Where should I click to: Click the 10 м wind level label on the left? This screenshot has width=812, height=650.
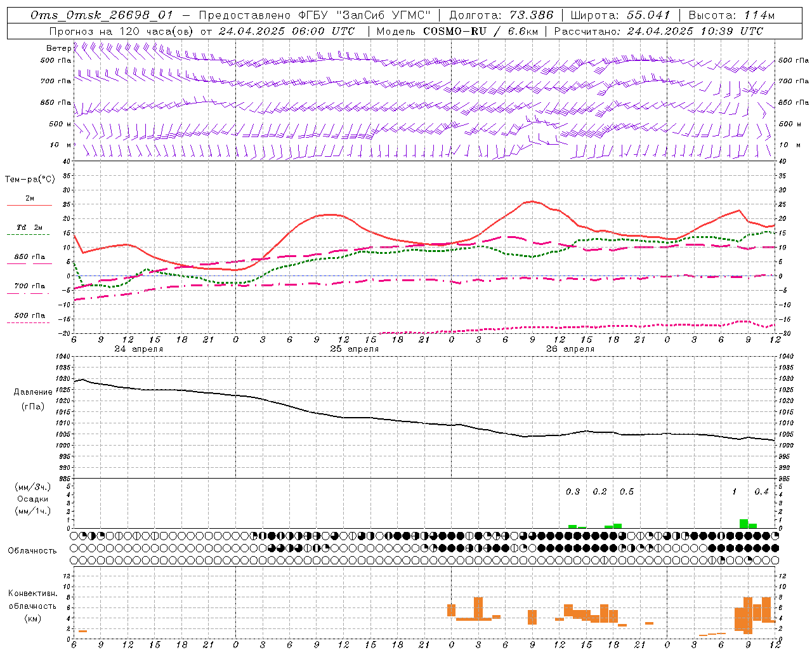click(x=61, y=145)
